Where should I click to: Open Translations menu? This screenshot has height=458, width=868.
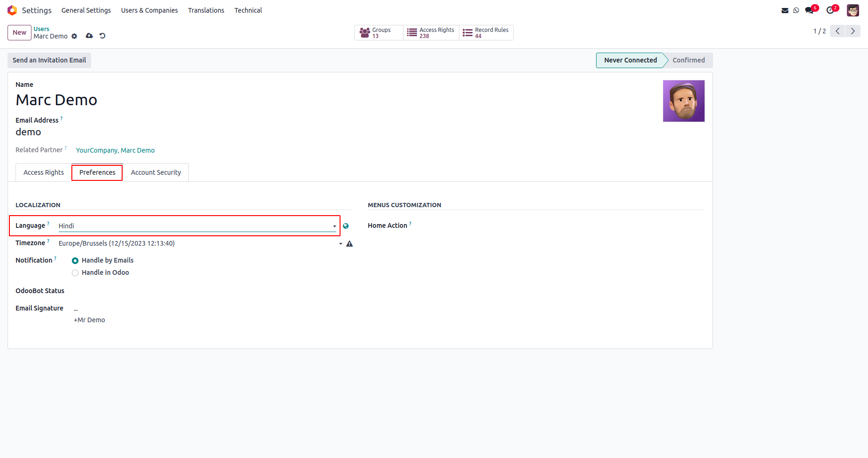point(206,10)
